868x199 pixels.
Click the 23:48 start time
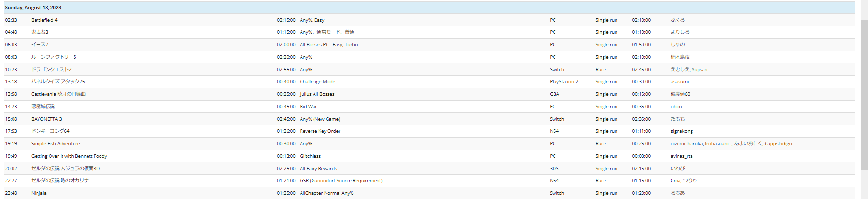(x=11, y=193)
